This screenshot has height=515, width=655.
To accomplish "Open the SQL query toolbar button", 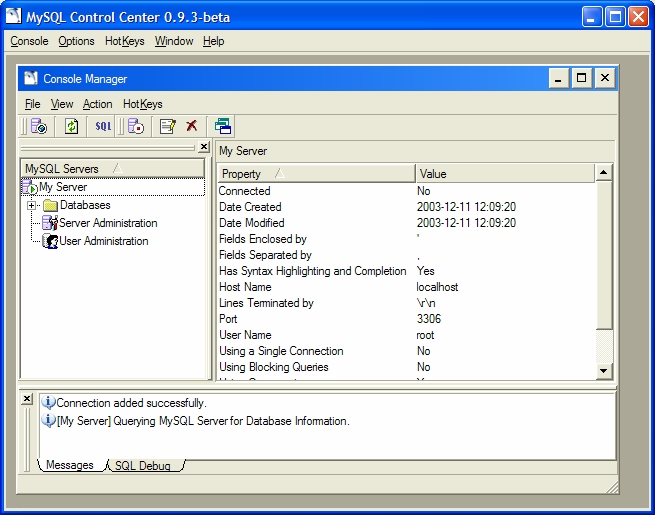I will click(103, 126).
